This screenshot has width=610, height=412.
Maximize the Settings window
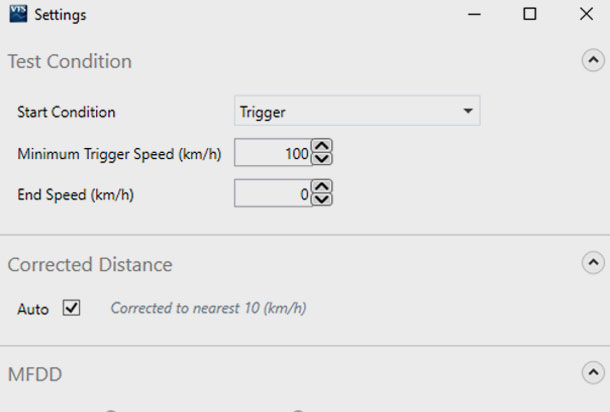[x=530, y=14]
